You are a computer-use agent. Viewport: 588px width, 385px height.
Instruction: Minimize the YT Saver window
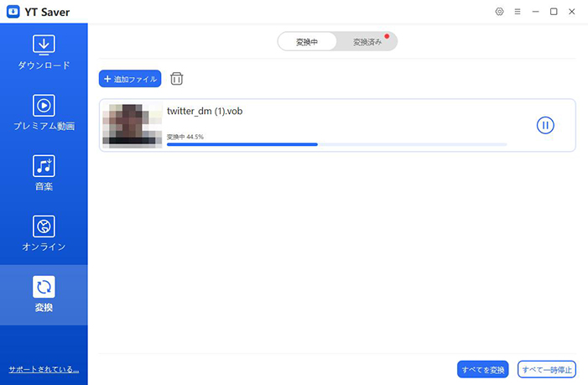(x=535, y=12)
